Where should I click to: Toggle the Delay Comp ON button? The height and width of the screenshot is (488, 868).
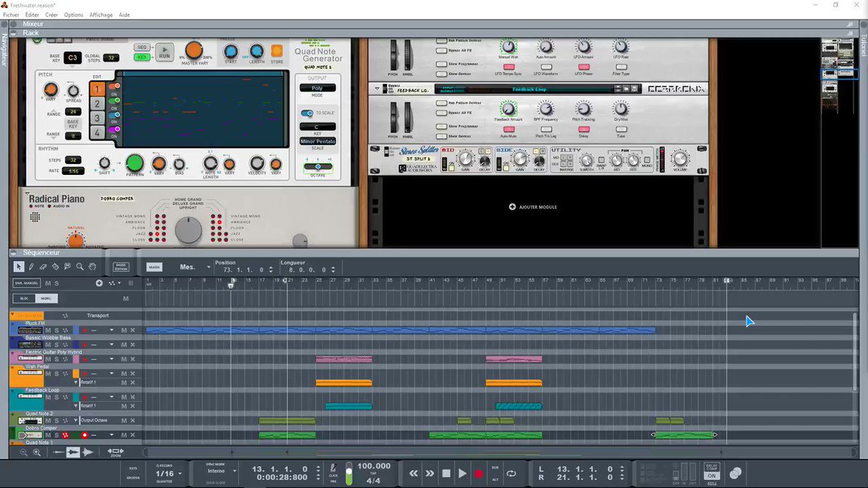(712, 476)
